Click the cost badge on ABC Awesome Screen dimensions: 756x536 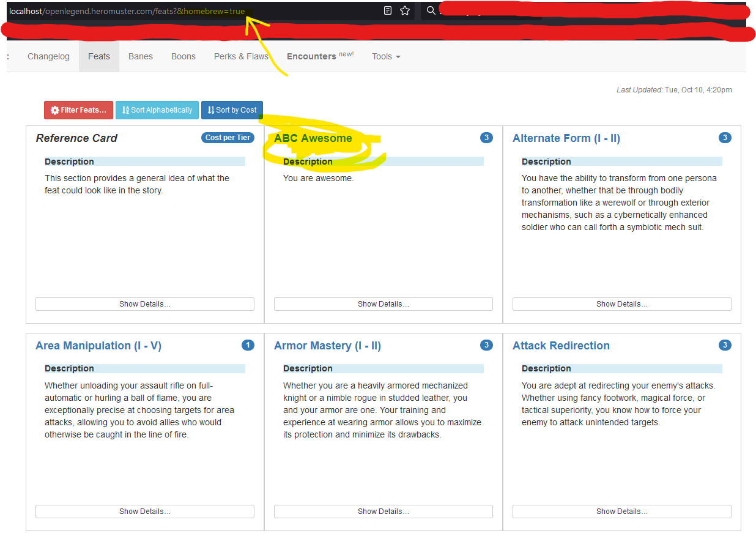tap(486, 138)
